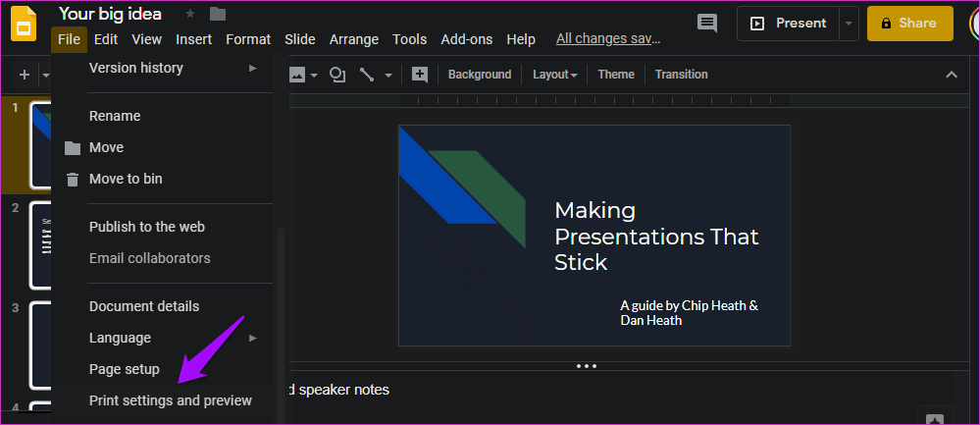The height and width of the screenshot is (425, 980).
Task: Click the shape tool icon
Action: click(x=337, y=75)
